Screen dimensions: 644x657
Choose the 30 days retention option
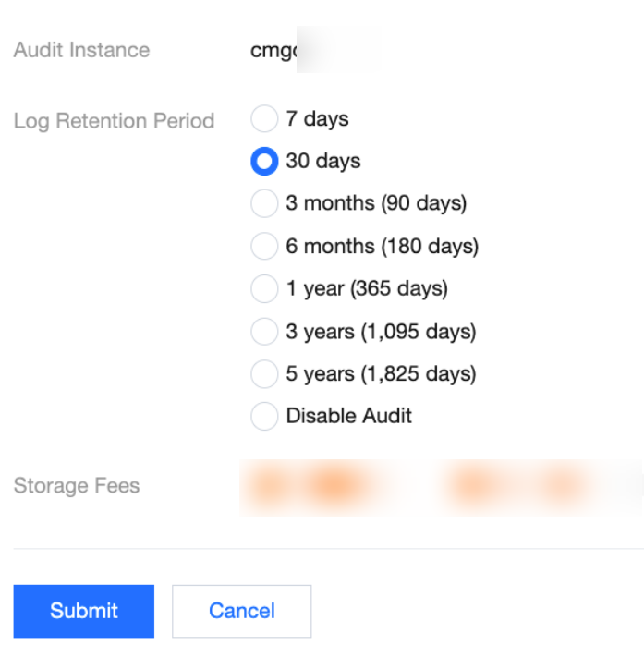click(264, 162)
